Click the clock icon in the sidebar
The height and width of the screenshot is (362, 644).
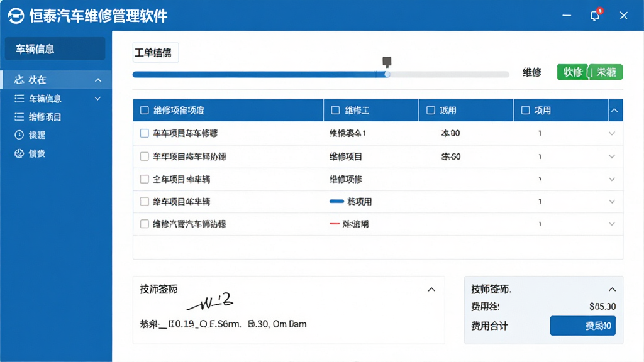click(x=19, y=135)
